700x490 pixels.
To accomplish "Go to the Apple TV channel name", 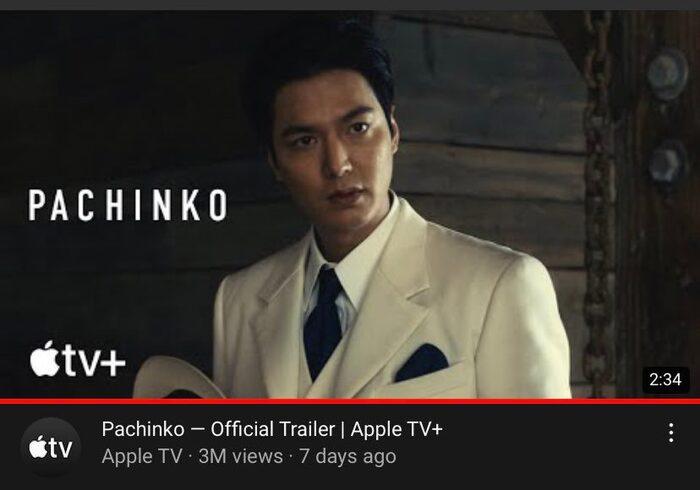I will (x=142, y=457).
